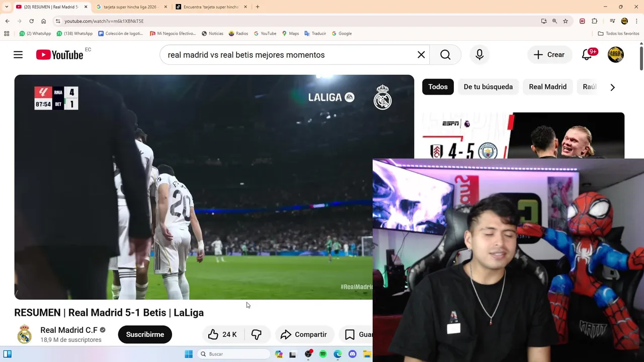The image size is (644, 362).
Task: Open the Chrome profile avatar
Action: pyautogui.click(x=624, y=21)
